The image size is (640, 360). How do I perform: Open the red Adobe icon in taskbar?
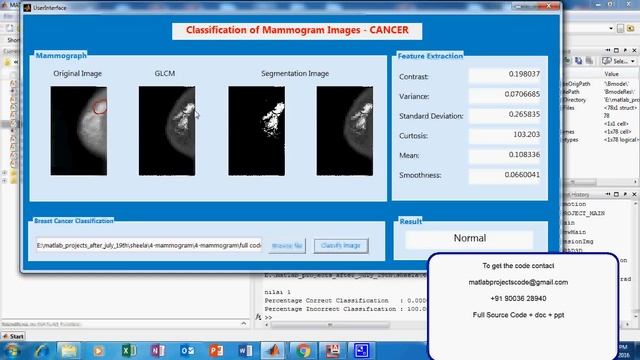[332, 351]
